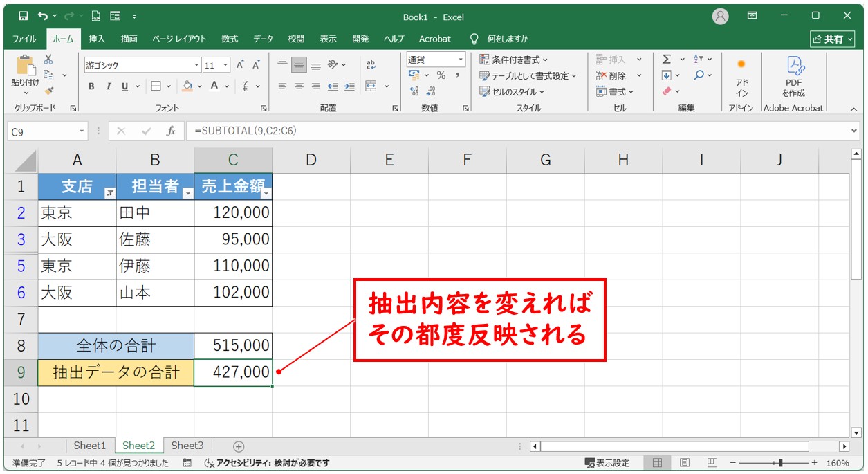The width and height of the screenshot is (868, 474).
Task: Switch to the Sheet3 worksheet tab
Action: (187, 446)
